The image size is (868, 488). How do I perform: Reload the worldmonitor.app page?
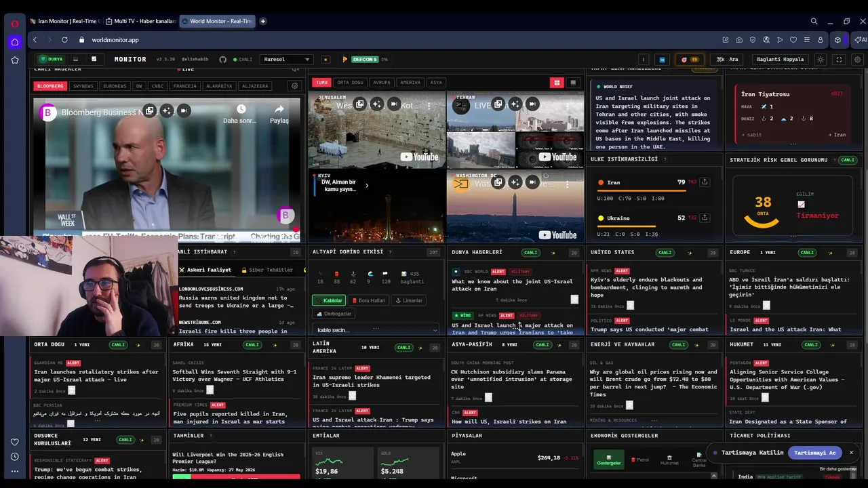pos(64,40)
